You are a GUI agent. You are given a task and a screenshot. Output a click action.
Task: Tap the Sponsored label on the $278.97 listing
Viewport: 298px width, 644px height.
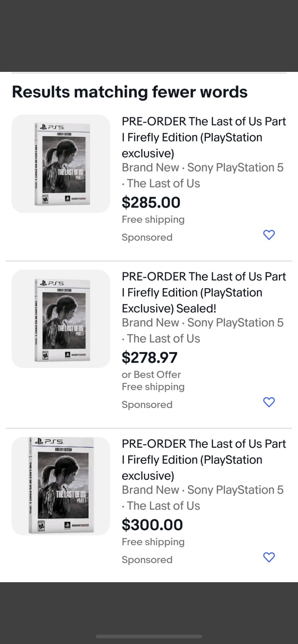click(147, 405)
